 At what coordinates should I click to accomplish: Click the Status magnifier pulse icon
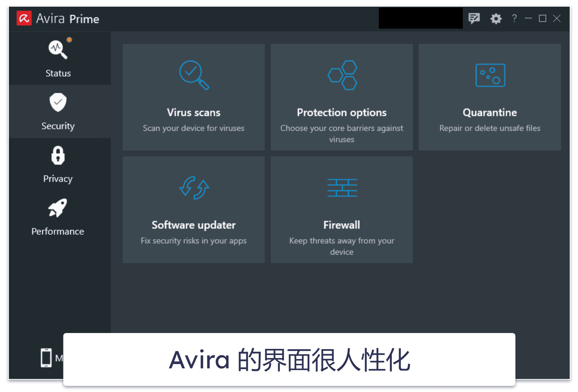tap(58, 50)
